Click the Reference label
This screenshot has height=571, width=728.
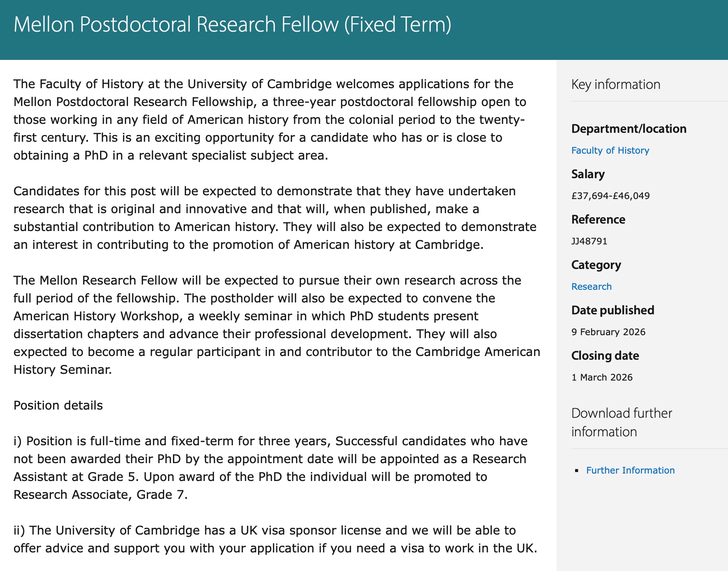pyautogui.click(x=598, y=219)
